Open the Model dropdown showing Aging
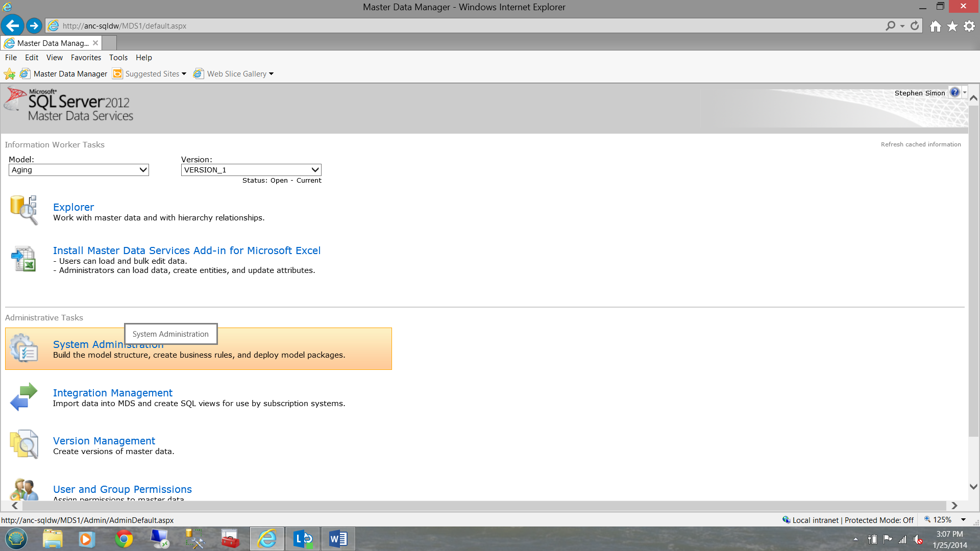 79,170
